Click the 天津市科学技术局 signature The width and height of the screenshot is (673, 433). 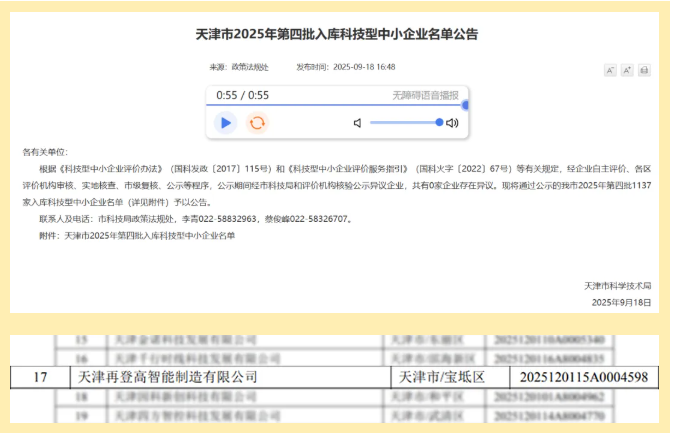tap(618, 285)
